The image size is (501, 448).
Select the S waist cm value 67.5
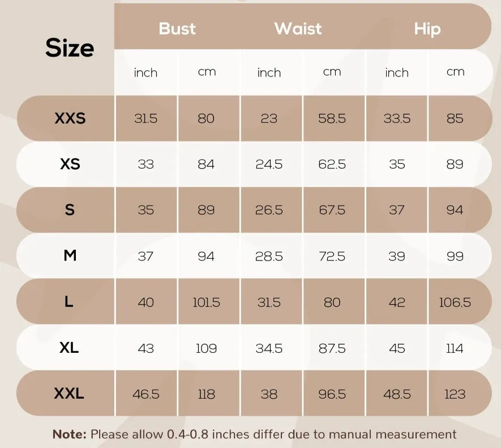[x=332, y=210]
